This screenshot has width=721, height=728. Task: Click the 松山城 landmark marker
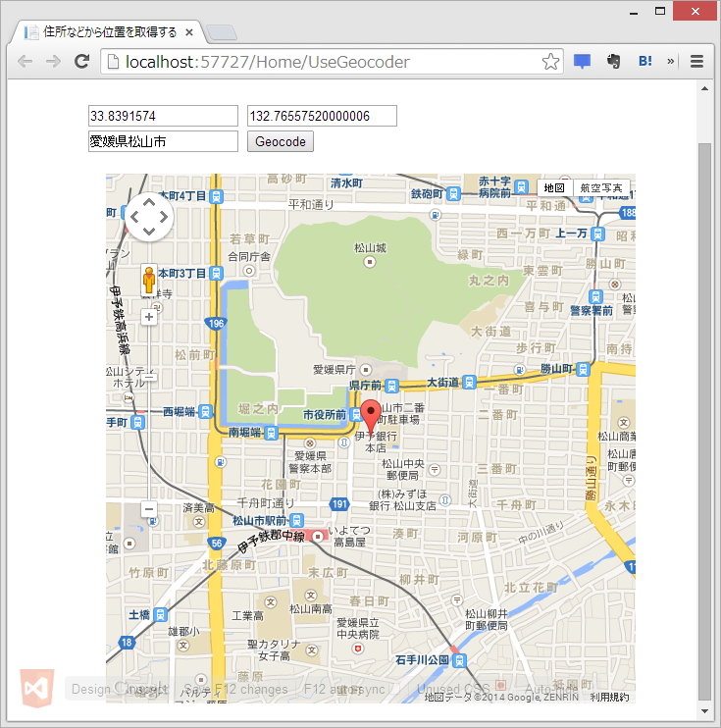pos(370,262)
